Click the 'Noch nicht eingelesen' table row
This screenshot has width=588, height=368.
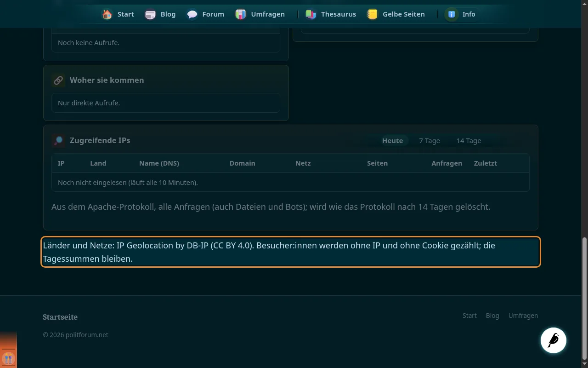(290, 182)
